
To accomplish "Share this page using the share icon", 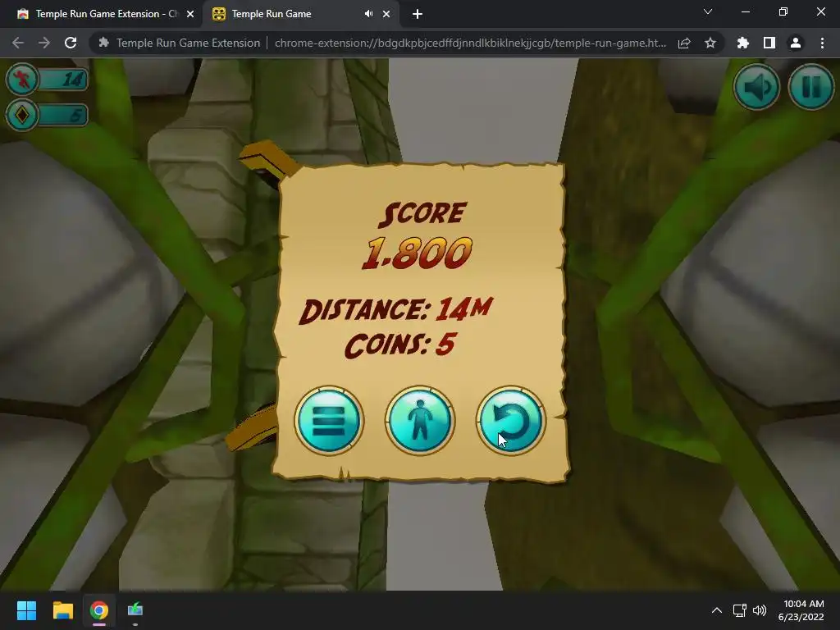I will [684, 43].
